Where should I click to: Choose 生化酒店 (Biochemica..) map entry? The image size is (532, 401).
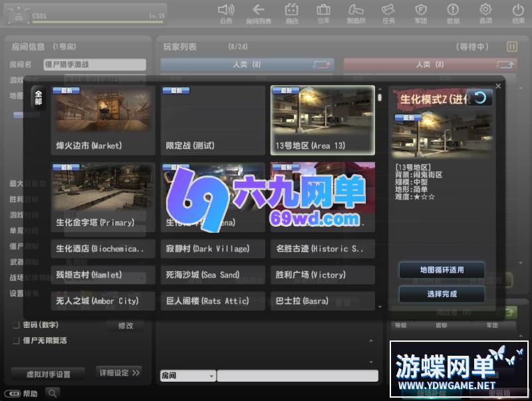click(103, 249)
